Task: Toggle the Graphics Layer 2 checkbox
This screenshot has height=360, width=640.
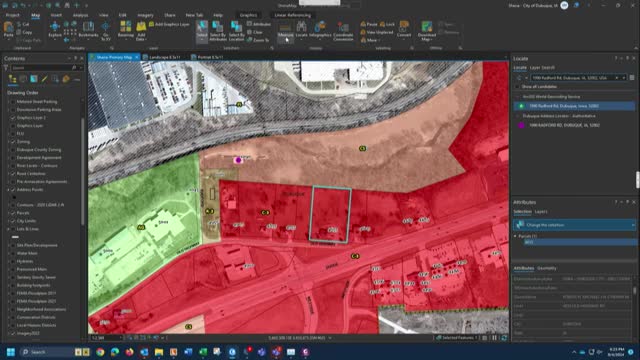Action: click(13, 118)
